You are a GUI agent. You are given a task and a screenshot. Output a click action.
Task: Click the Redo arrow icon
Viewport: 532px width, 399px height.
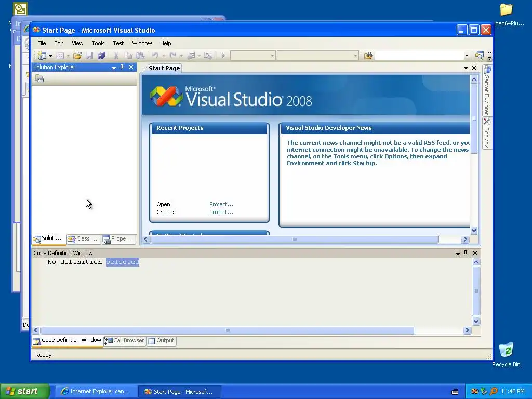click(172, 55)
